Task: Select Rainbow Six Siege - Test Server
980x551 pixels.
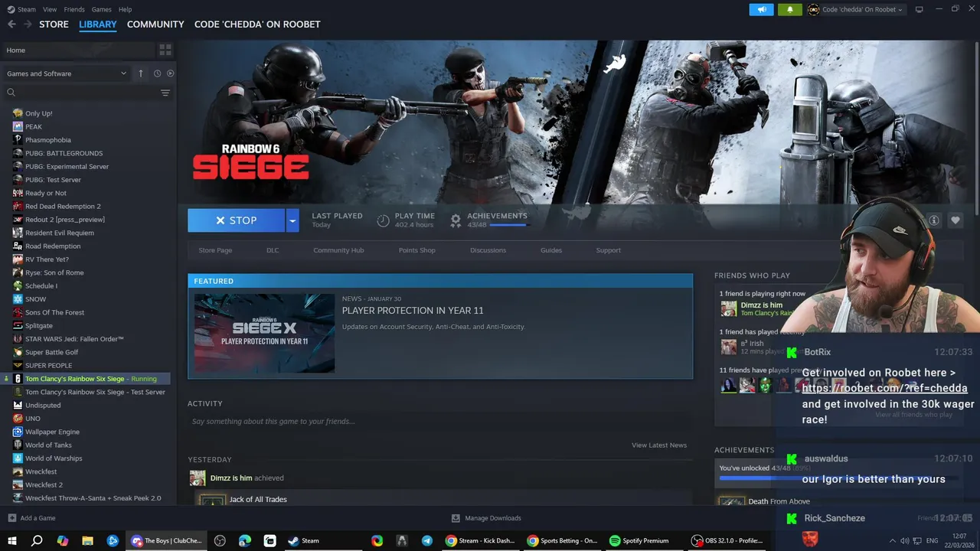Action: 95,392
